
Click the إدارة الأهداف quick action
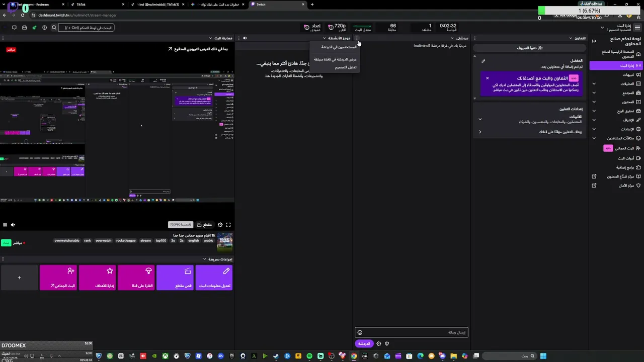click(x=97, y=278)
